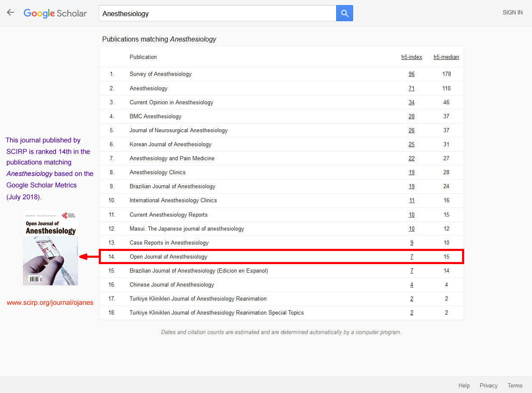This screenshot has width=532, height=393.
Task: Open h5-index details for Case Reports in Anesthesiology
Action: coord(411,242)
